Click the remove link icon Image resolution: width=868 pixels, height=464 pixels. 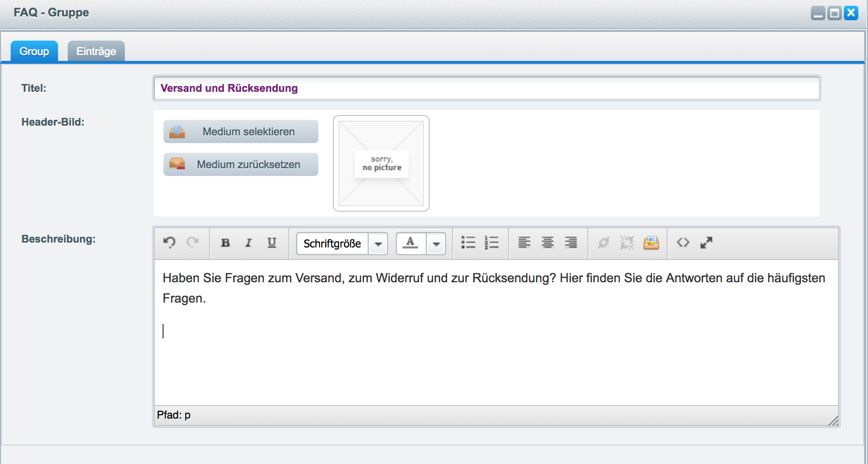click(x=627, y=243)
